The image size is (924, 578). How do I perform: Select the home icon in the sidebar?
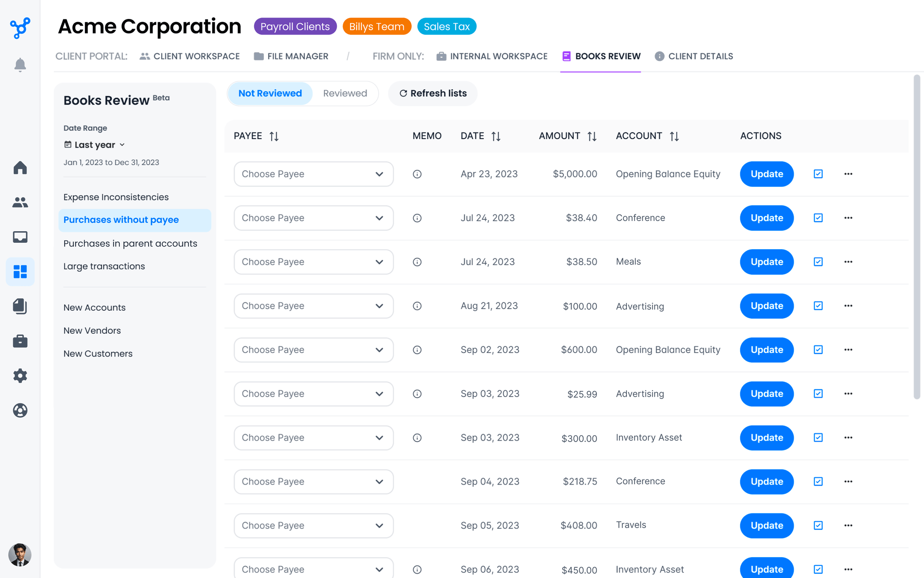(20, 168)
